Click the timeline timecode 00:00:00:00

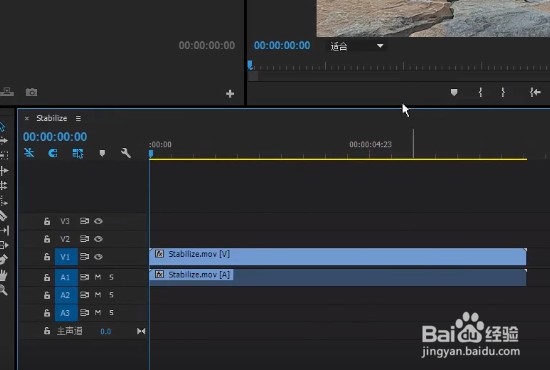click(55, 137)
